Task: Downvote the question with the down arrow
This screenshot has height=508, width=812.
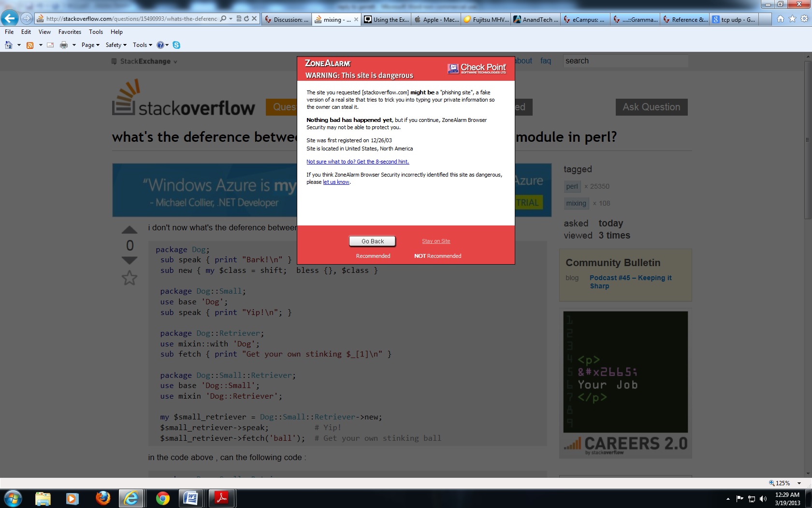Action: [130, 260]
